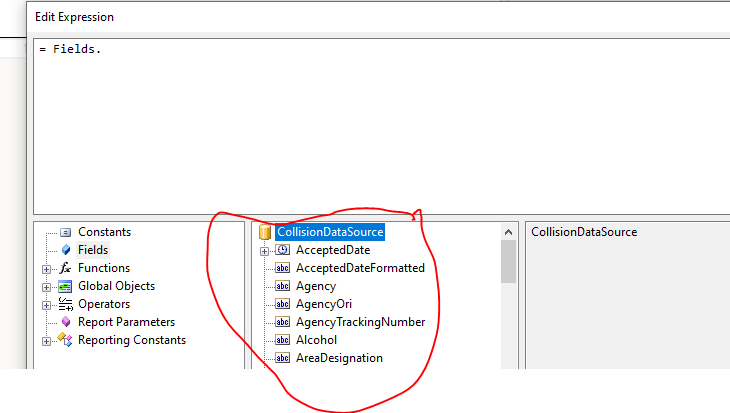This screenshot has height=413, width=730.
Task: Click the abc icon beside AcceptedDateFormatted
Action: [283, 268]
